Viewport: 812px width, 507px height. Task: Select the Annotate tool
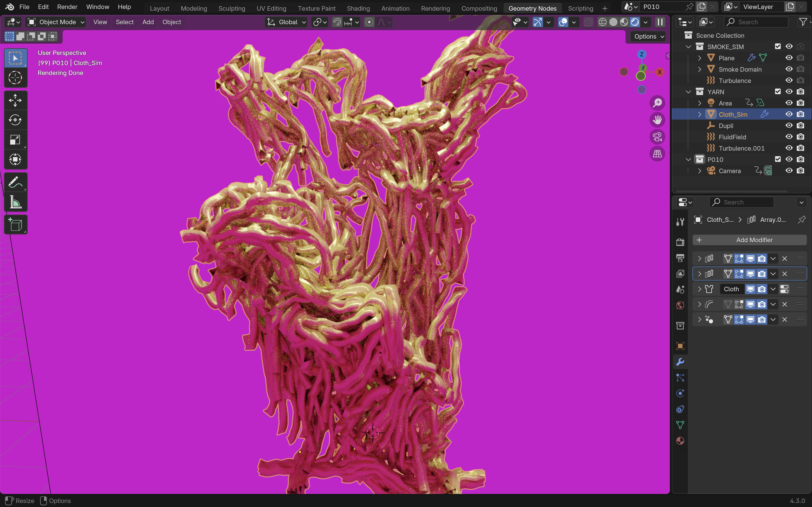click(16, 182)
